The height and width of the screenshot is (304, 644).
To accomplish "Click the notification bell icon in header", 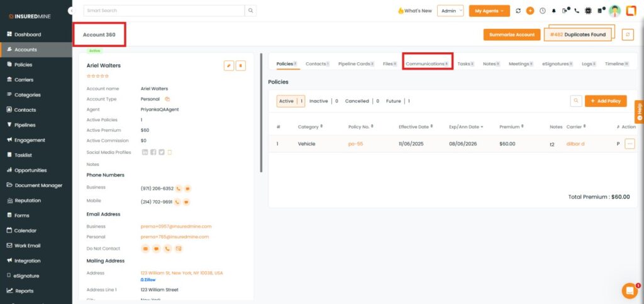I will pos(554,11).
